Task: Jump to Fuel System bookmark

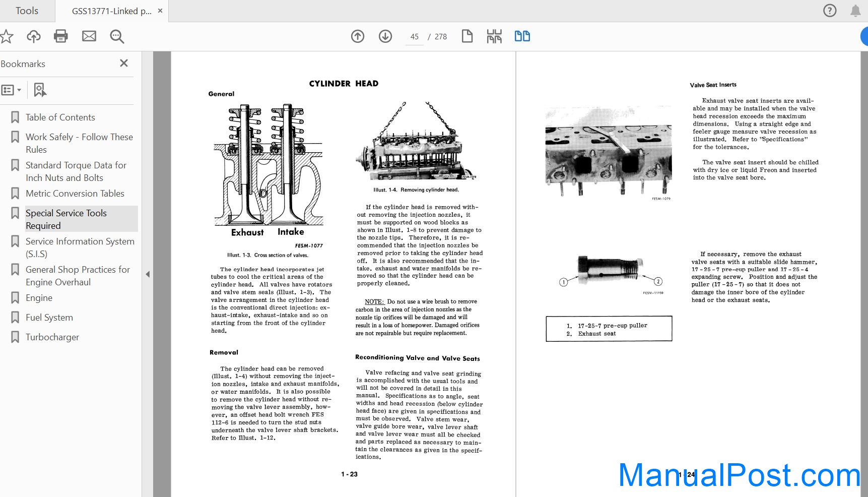Action: [49, 318]
